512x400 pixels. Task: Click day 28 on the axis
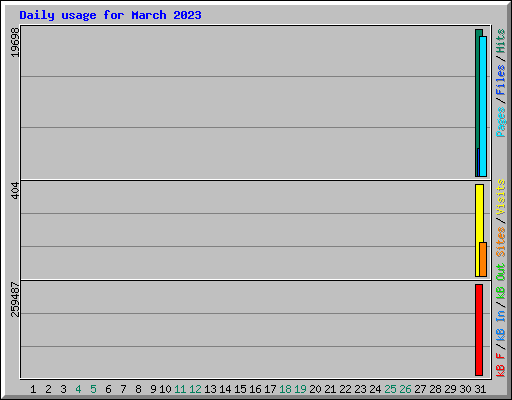(435, 389)
